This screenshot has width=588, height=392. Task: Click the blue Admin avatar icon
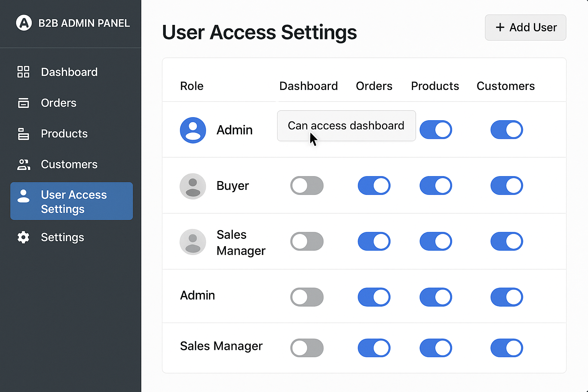click(193, 130)
